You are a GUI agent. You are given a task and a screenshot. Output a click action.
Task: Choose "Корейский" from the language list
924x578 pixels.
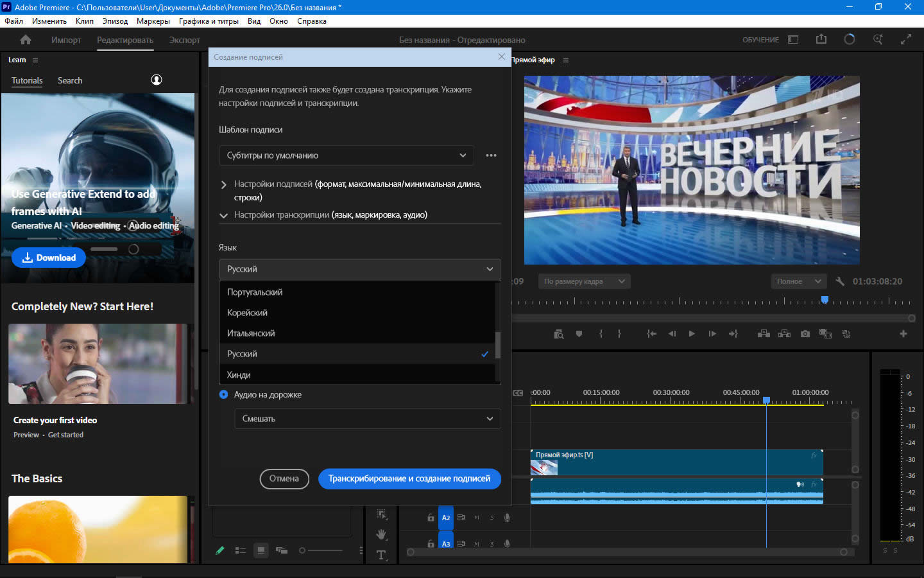point(248,313)
